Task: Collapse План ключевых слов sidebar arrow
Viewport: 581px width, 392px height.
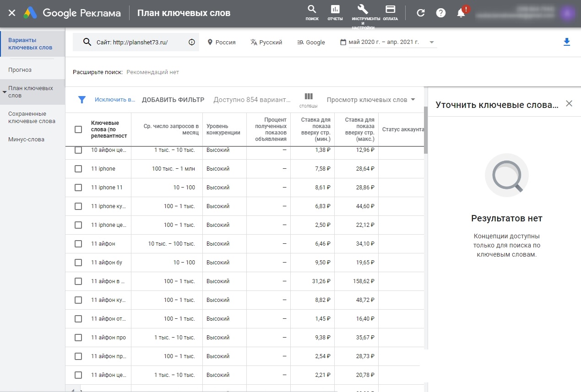Action: tap(5, 92)
